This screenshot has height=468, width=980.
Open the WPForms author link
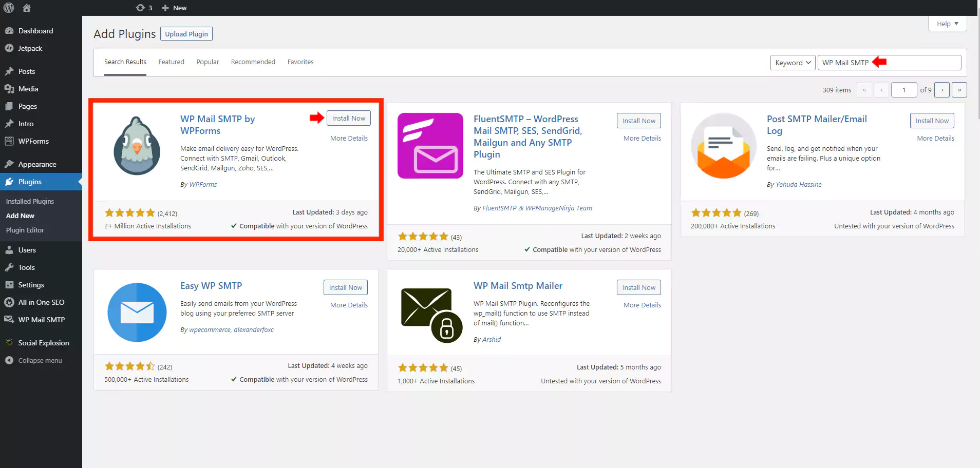(x=203, y=184)
